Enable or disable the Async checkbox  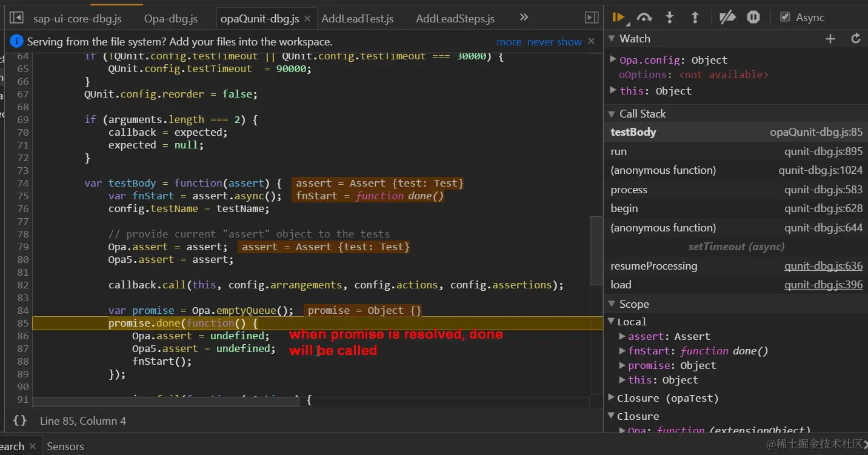(785, 18)
